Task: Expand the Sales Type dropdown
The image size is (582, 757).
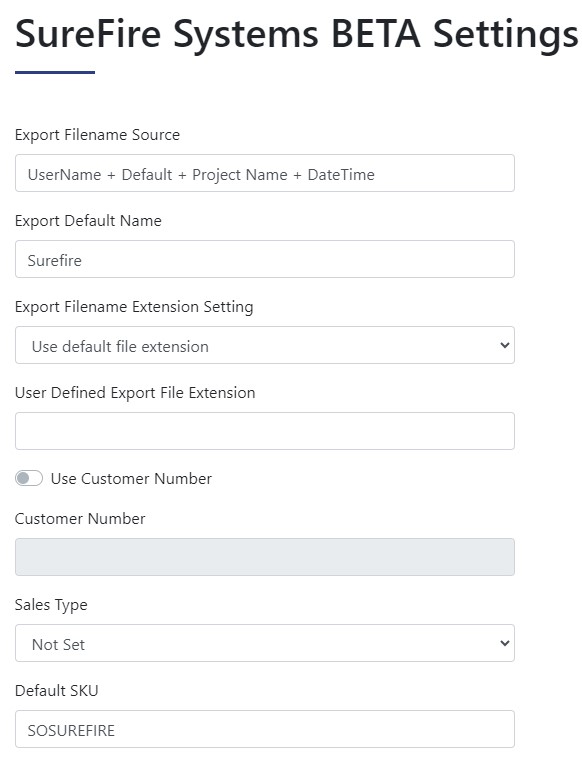Action: (264, 643)
